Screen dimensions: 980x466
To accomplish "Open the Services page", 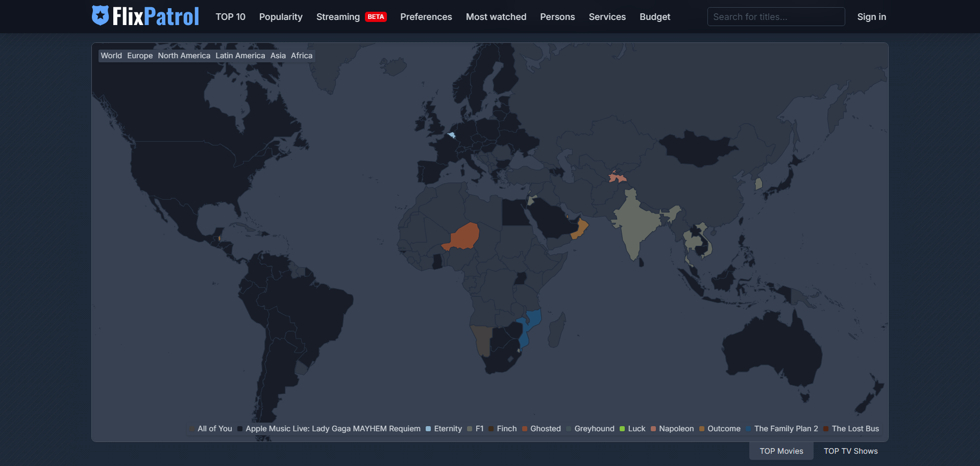I will click(x=607, y=17).
